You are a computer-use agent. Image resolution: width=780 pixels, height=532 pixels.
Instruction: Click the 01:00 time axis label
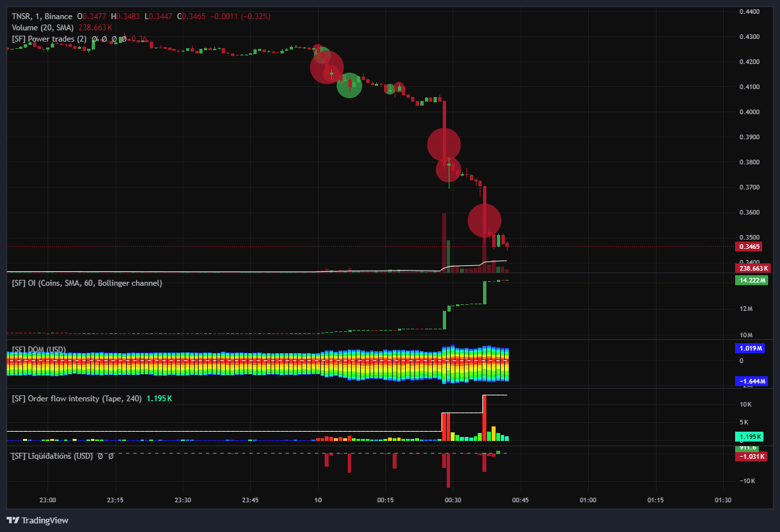[x=588, y=500]
